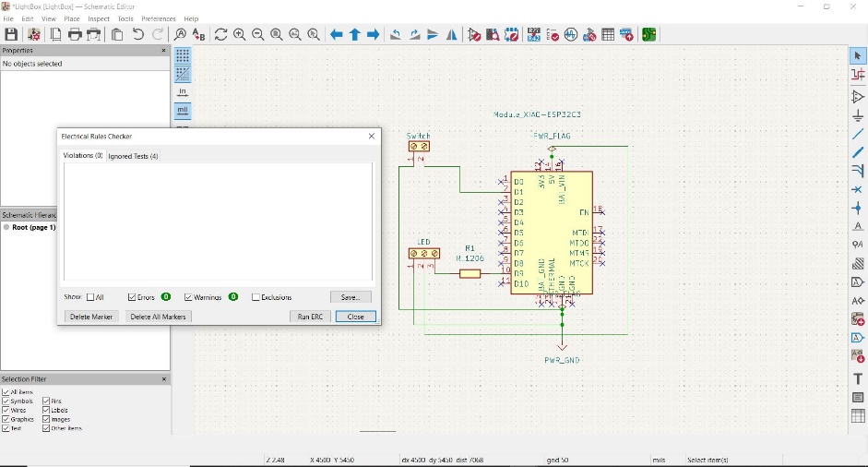Open the Inspect menu
The width and height of the screenshot is (868, 467).
[99, 18]
